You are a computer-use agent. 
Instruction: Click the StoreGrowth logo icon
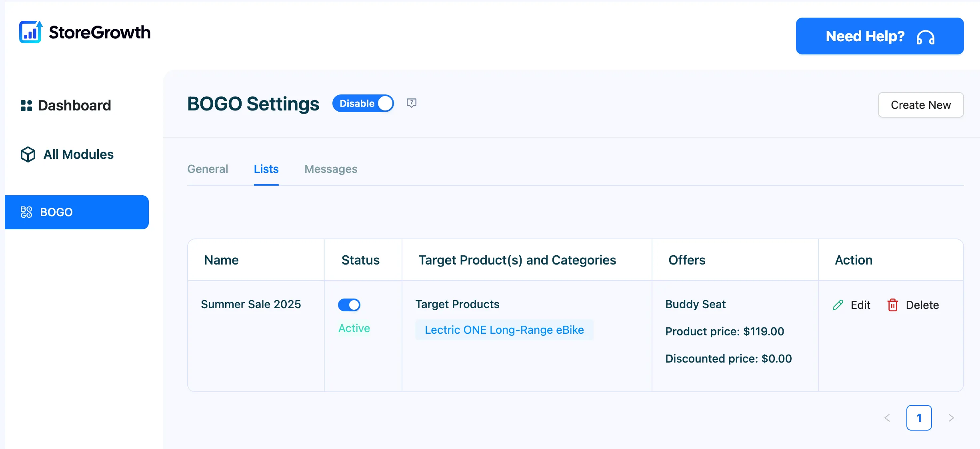31,32
